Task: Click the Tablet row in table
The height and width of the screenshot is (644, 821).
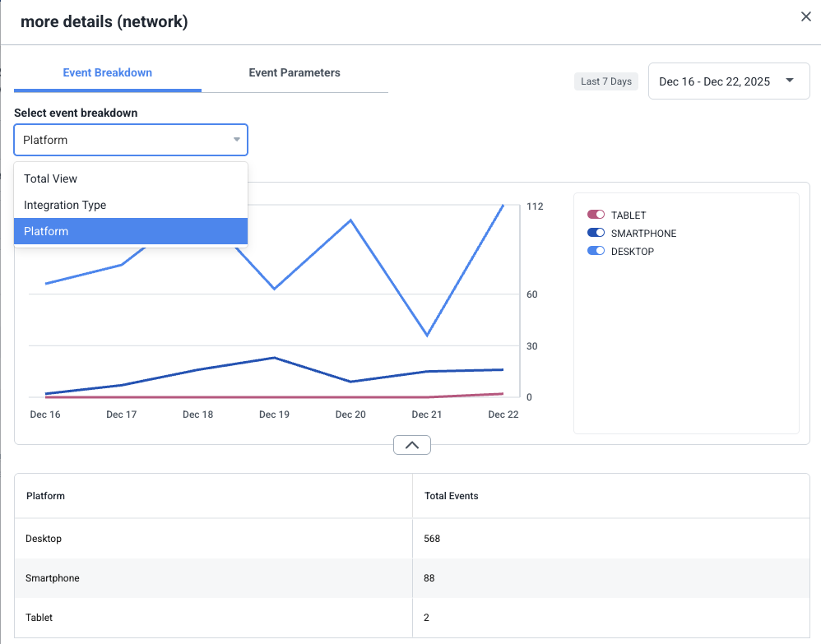Action: click(213, 617)
